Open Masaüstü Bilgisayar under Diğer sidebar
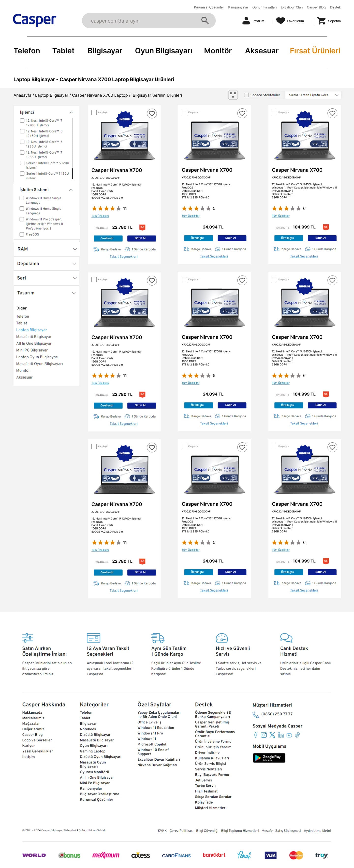Viewport: 354px width, 868px height. point(34,337)
